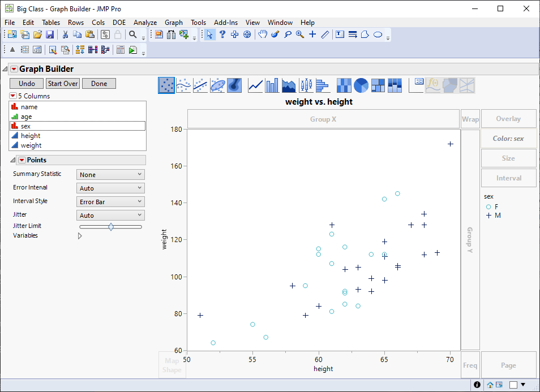
Task: Switch to the Pie chart element
Action: (x=361, y=85)
